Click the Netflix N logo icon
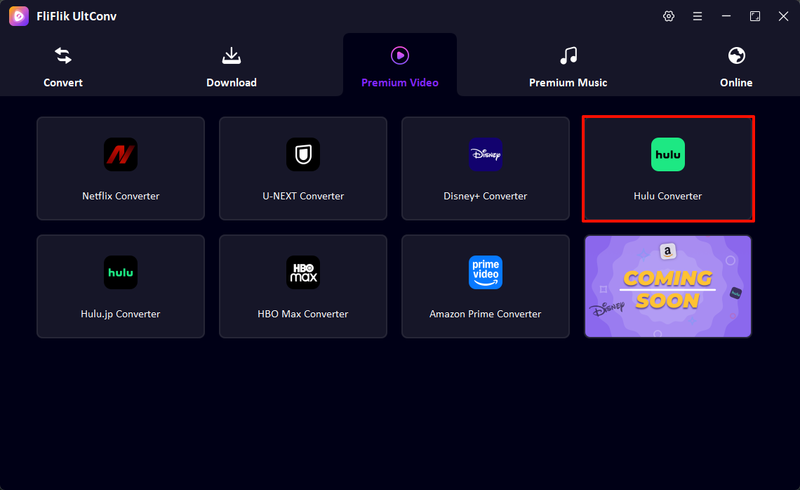800x490 pixels. [x=121, y=154]
